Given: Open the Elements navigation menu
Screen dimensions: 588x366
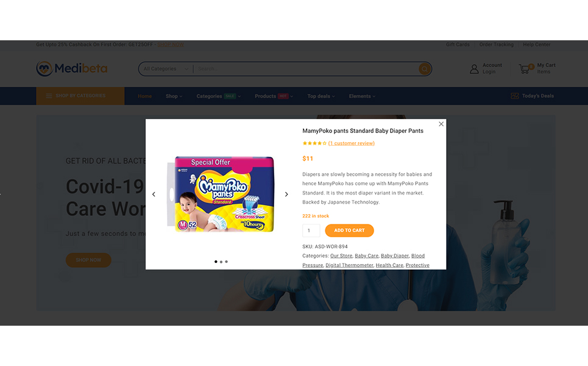Looking at the screenshot, I should (362, 96).
